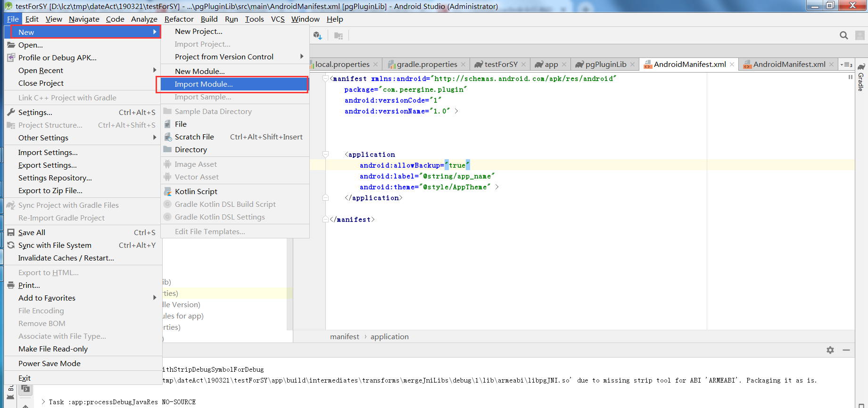The height and width of the screenshot is (408, 868).
Task: Click the Directory folder icon
Action: coord(167,149)
